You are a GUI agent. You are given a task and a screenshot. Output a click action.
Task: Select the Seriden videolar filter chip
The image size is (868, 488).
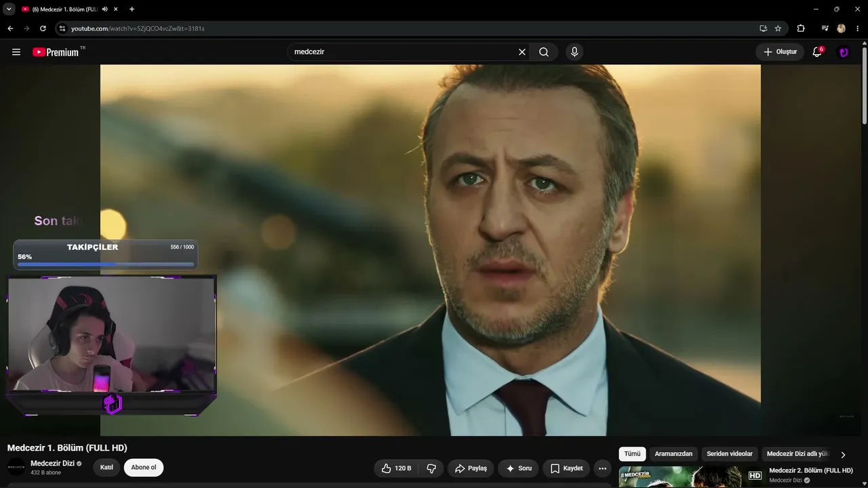click(730, 454)
